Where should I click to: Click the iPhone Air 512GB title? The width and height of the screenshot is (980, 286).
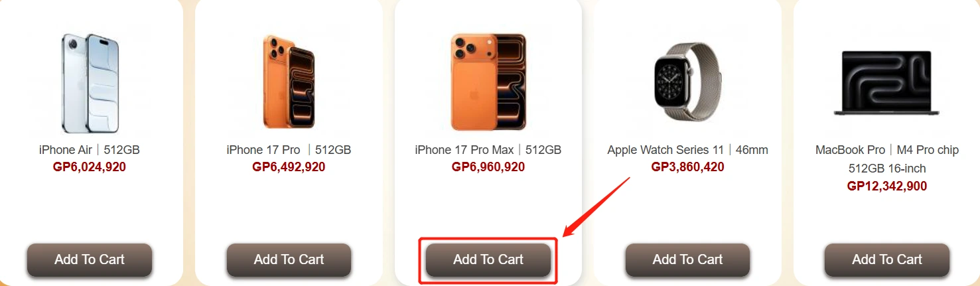(x=90, y=150)
